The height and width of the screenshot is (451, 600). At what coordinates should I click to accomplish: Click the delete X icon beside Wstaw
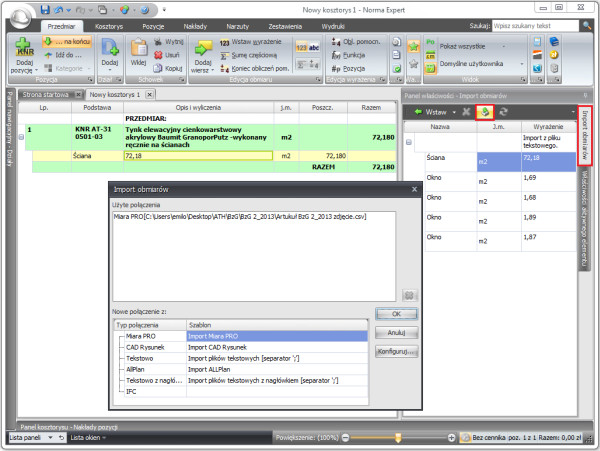[466, 111]
